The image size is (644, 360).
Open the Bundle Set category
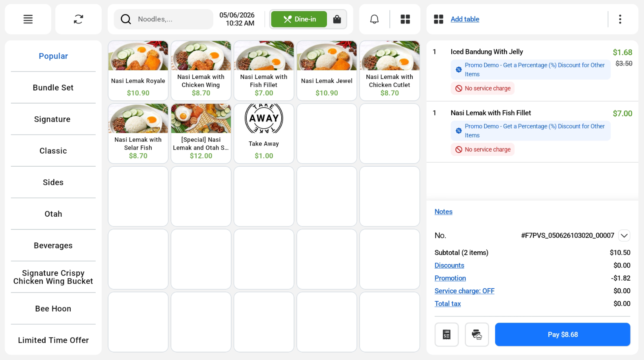tap(53, 88)
